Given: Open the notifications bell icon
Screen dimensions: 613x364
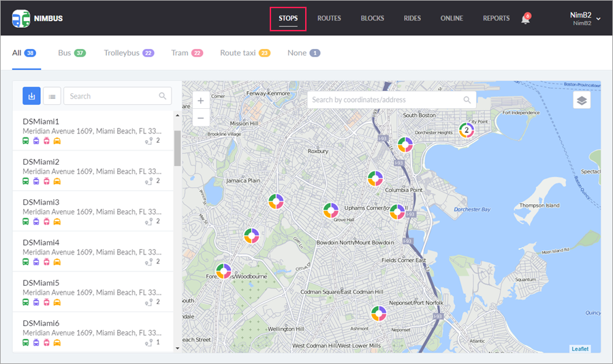Looking at the screenshot, I should coord(525,19).
